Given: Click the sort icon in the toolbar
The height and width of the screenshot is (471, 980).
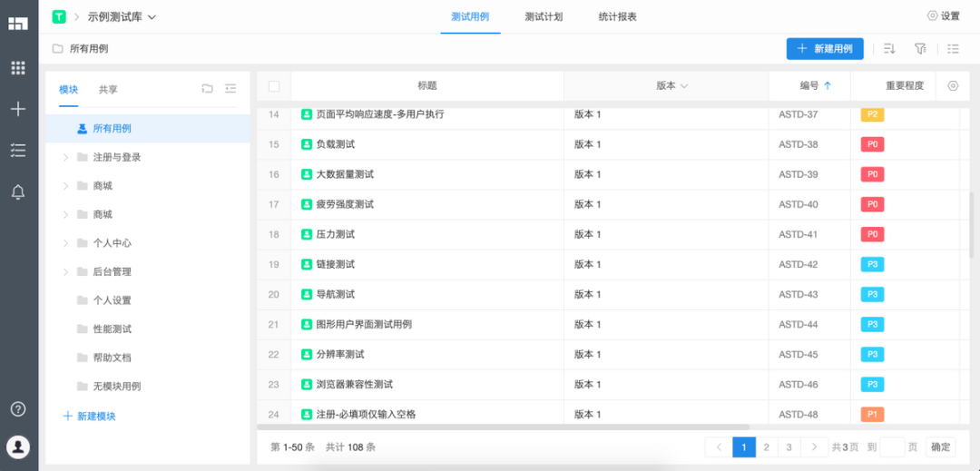Looking at the screenshot, I should (889, 49).
